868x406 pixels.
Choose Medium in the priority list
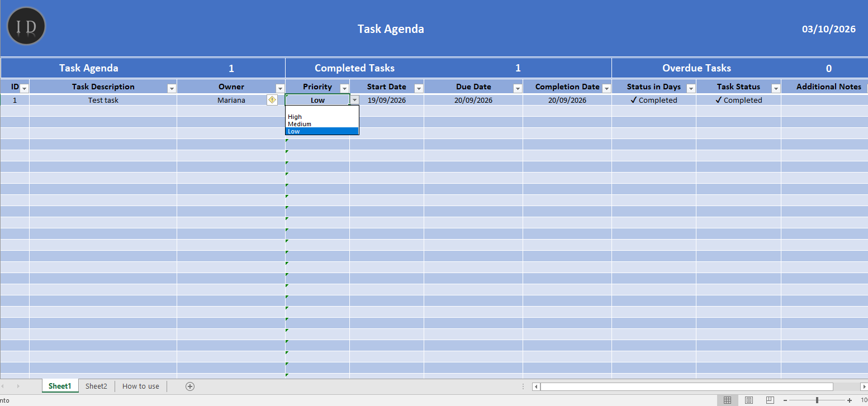pyautogui.click(x=322, y=124)
